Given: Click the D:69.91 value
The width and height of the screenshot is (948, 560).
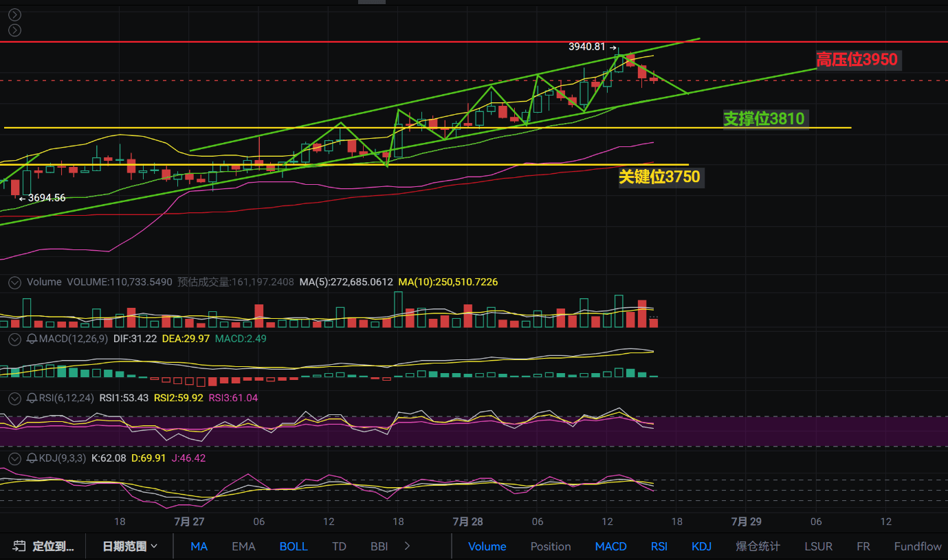Looking at the screenshot, I should coord(148,458).
